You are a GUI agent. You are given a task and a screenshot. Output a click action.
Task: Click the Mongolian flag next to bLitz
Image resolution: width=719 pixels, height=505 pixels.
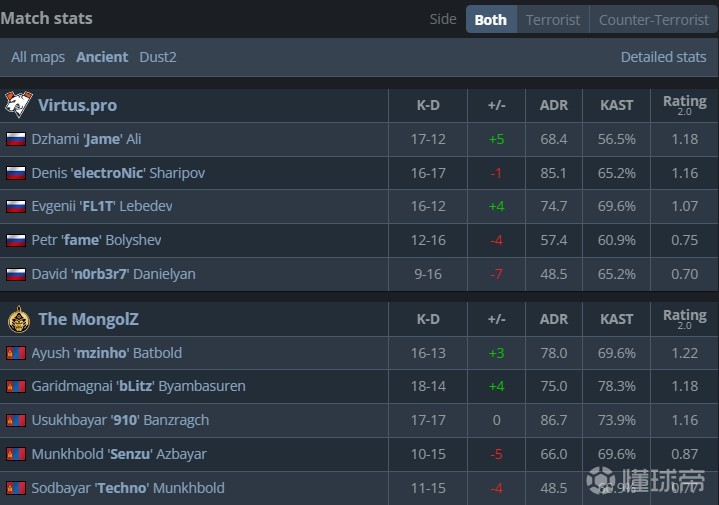click(16, 386)
